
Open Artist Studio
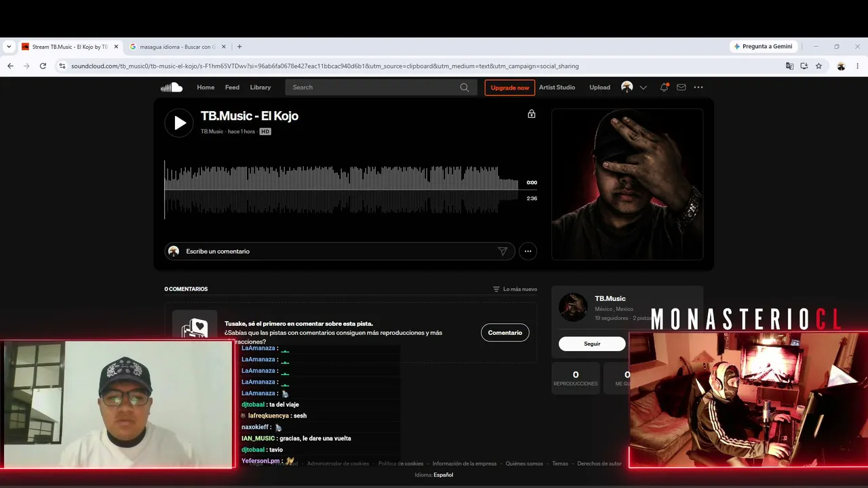pos(557,87)
